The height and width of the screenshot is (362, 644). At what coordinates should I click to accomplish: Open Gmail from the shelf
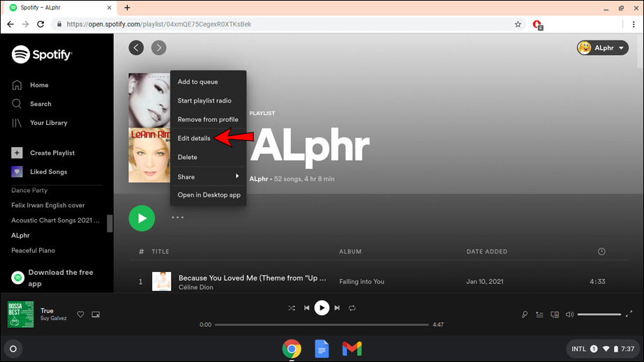click(x=352, y=349)
